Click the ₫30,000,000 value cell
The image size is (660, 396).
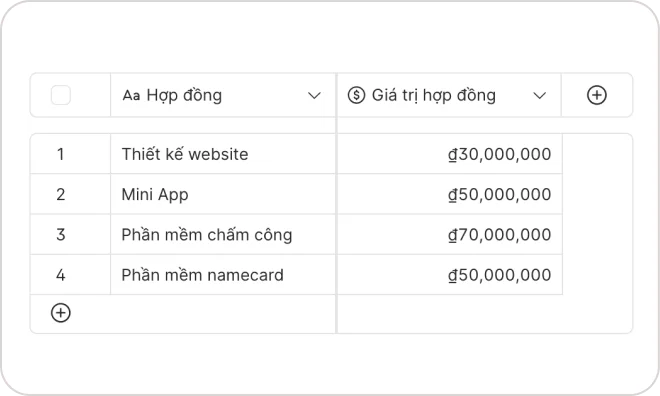[x=450, y=154]
